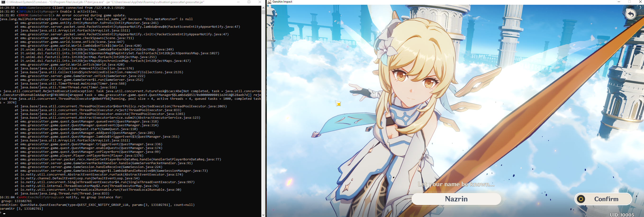Maximize the cmd.exe window

tap(249, 2)
